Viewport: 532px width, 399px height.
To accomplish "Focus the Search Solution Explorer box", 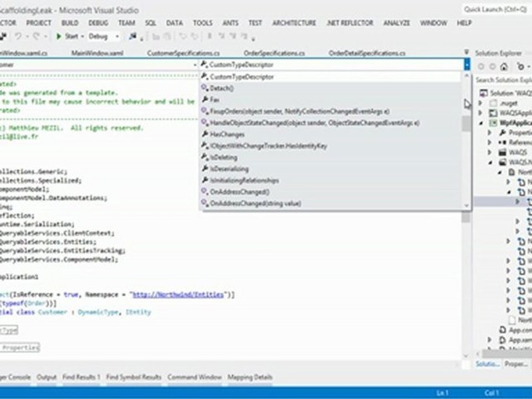I will tap(504, 80).
